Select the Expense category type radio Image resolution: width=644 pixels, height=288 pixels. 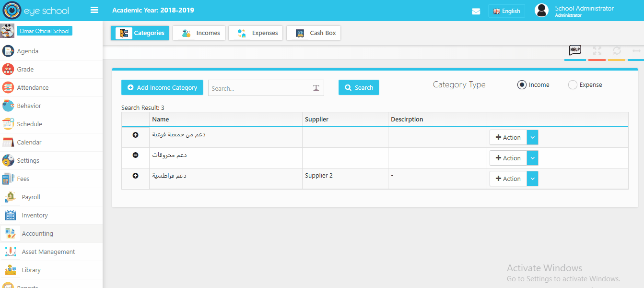click(573, 85)
